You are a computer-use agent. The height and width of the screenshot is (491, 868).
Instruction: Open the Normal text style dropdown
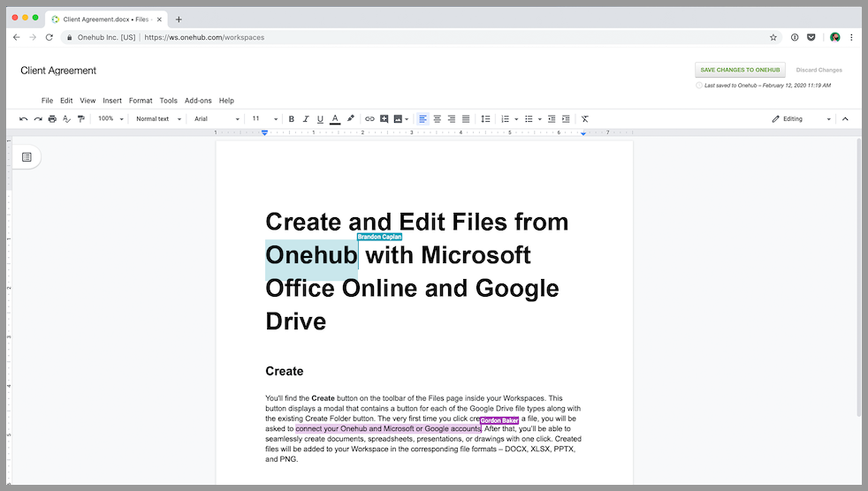coord(158,119)
